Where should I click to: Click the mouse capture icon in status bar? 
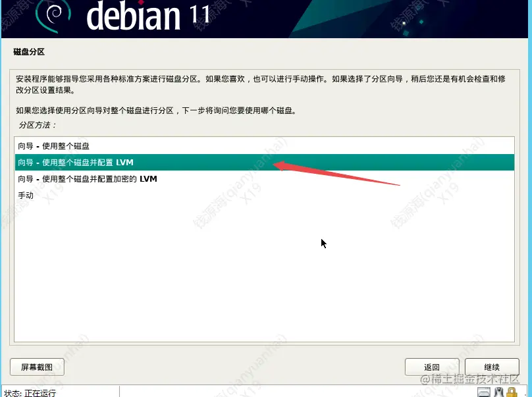pyautogui.click(x=498, y=392)
